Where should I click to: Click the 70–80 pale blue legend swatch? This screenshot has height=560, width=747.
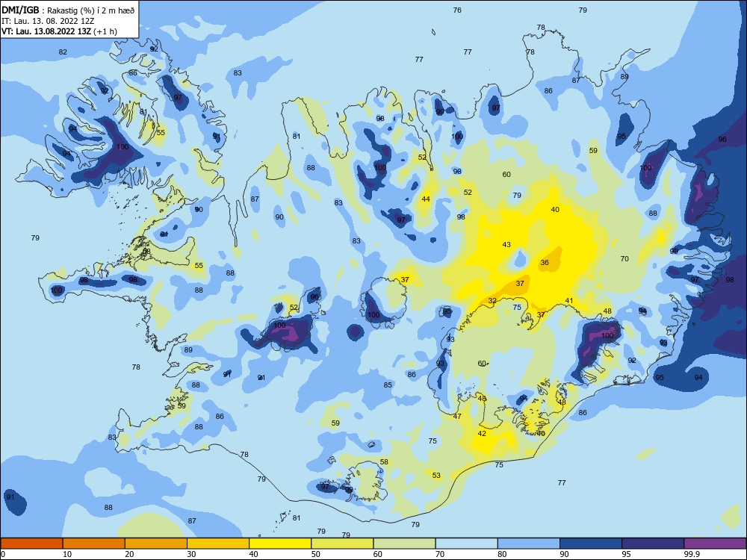[466, 544]
